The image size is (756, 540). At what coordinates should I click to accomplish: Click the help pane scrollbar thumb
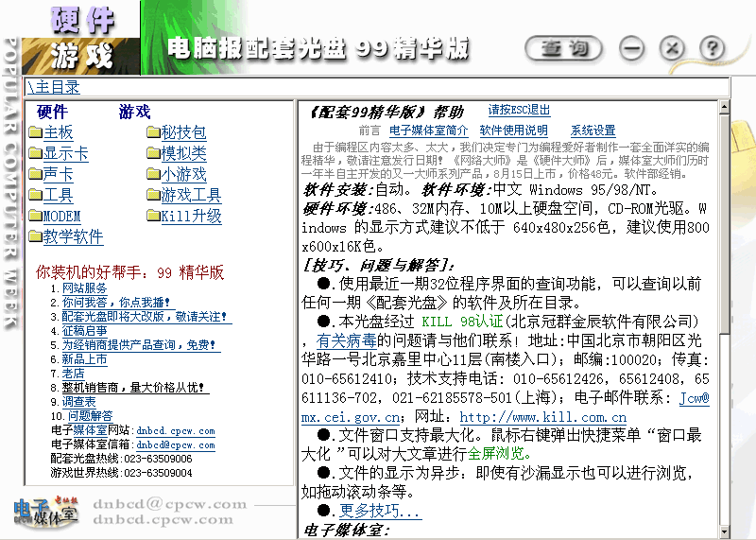(724, 223)
